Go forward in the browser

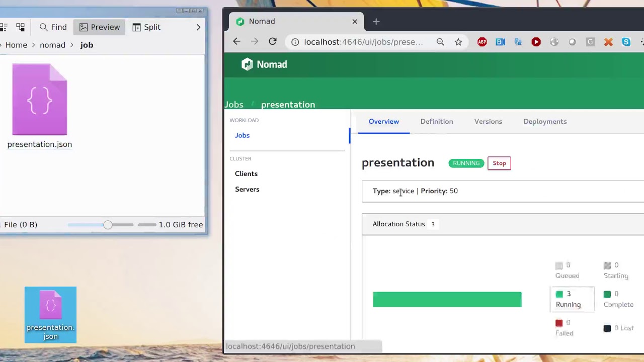[x=255, y=42]
